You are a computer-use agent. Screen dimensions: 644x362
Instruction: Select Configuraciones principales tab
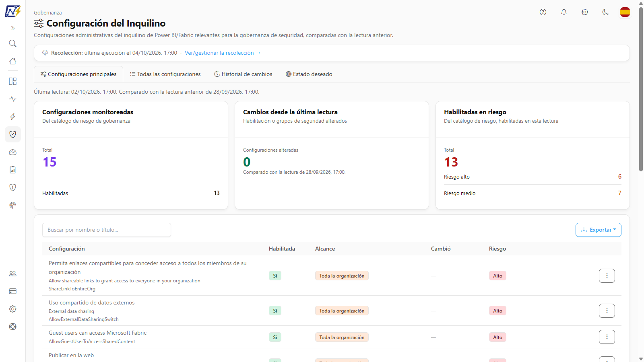tap(78, 74)
